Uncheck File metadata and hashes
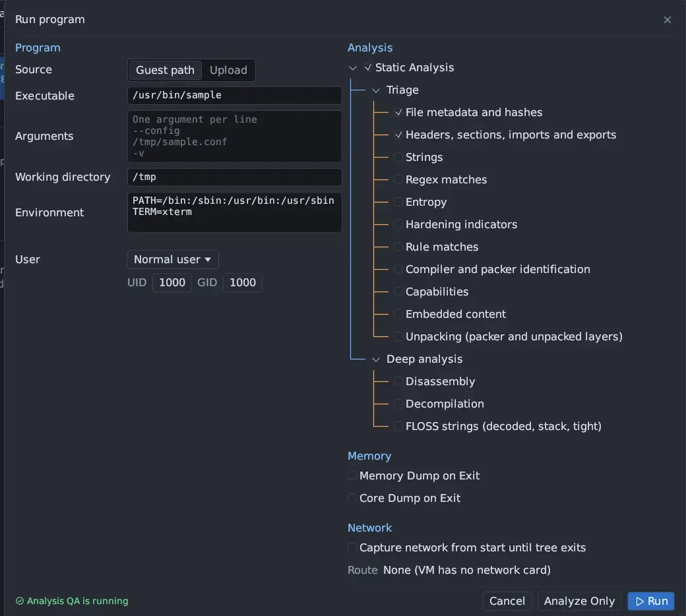Image resolution: width=686 pixels, height=616 pixels. point(398,112)
